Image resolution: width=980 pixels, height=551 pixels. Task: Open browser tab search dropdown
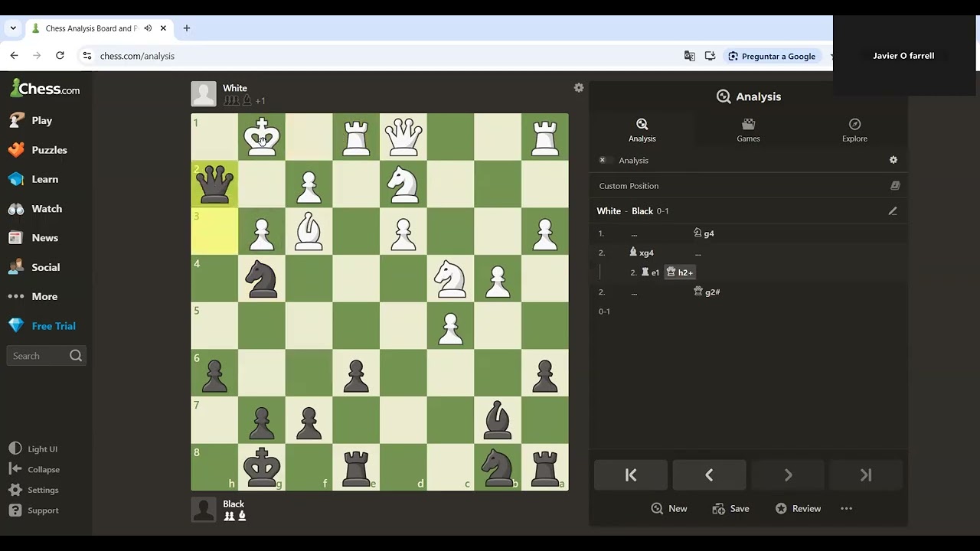coord(13,28)
